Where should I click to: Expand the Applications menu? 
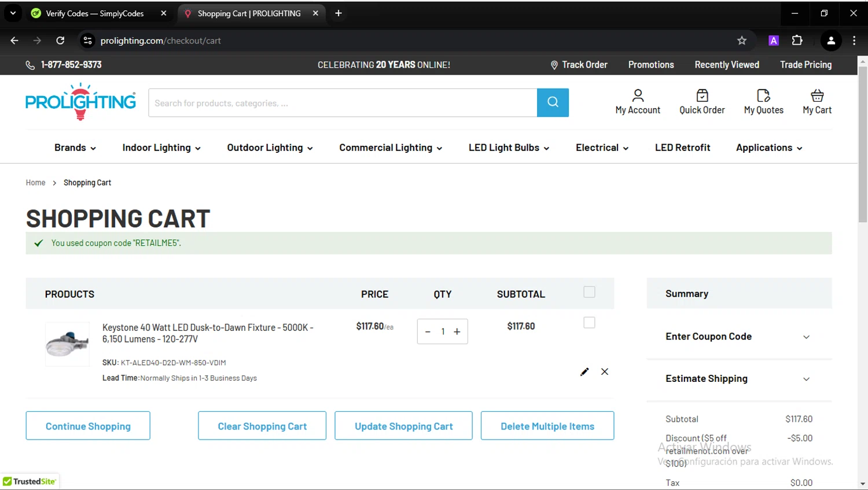(769, 148)
